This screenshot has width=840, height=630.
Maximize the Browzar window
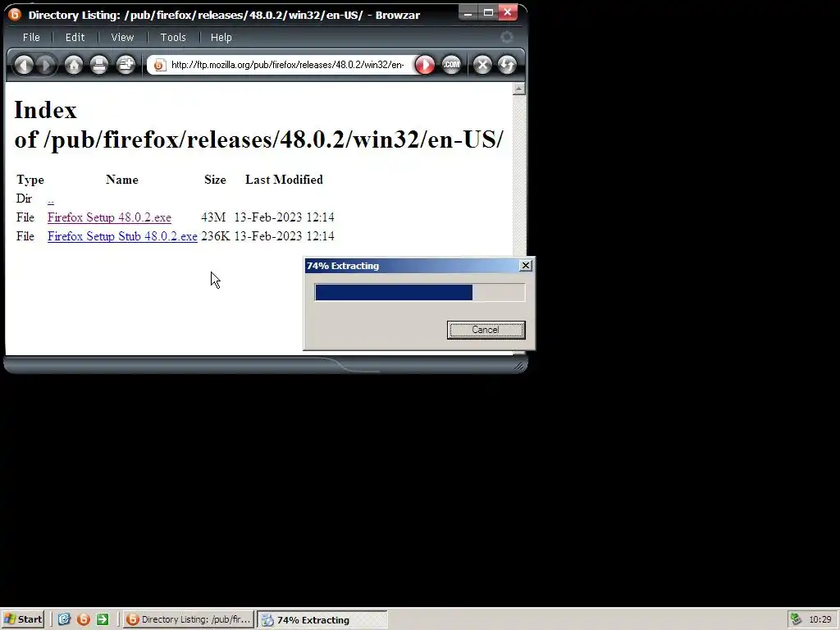coord(488,13)
